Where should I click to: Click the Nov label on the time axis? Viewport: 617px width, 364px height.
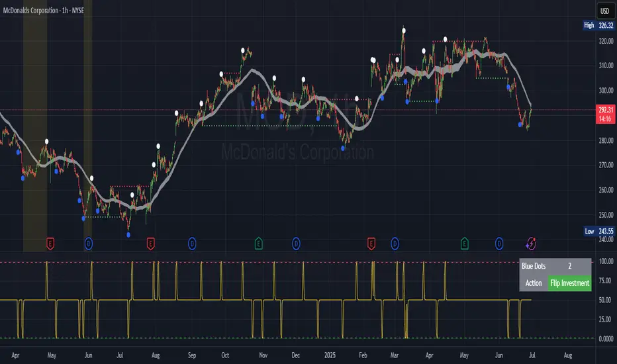263,355
